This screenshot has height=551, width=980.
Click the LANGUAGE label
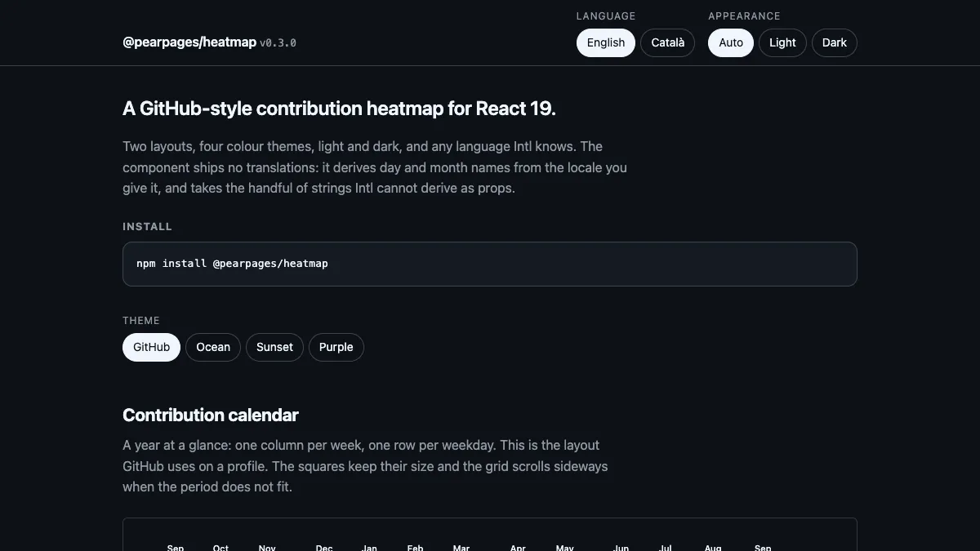click(606, 16)
